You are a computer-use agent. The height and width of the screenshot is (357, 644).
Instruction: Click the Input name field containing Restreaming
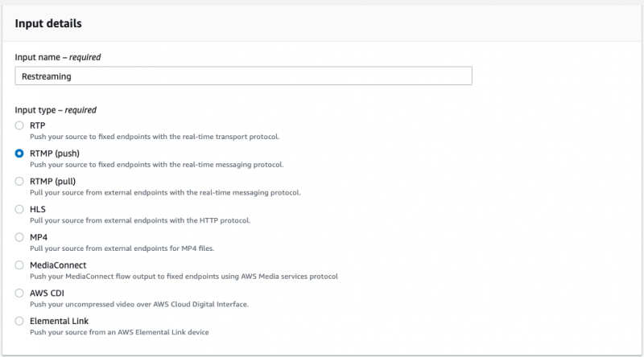[x=244, y=76]
